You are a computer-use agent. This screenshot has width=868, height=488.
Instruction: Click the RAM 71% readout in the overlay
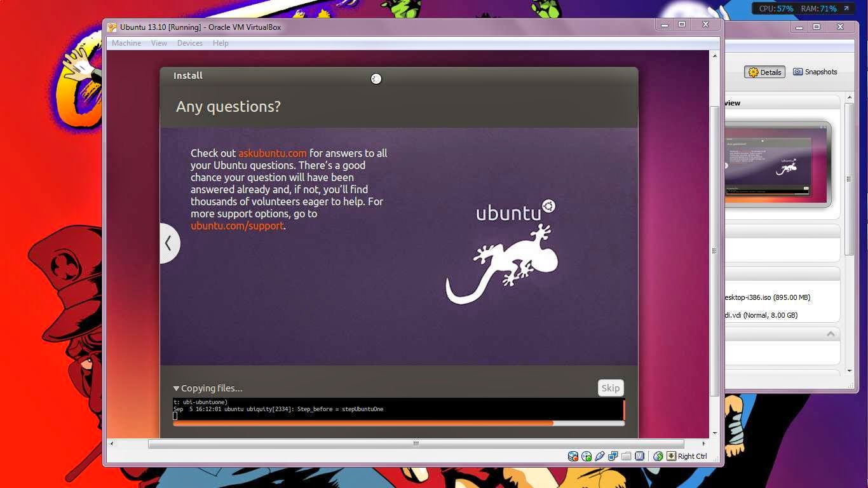tap(818, 9)
